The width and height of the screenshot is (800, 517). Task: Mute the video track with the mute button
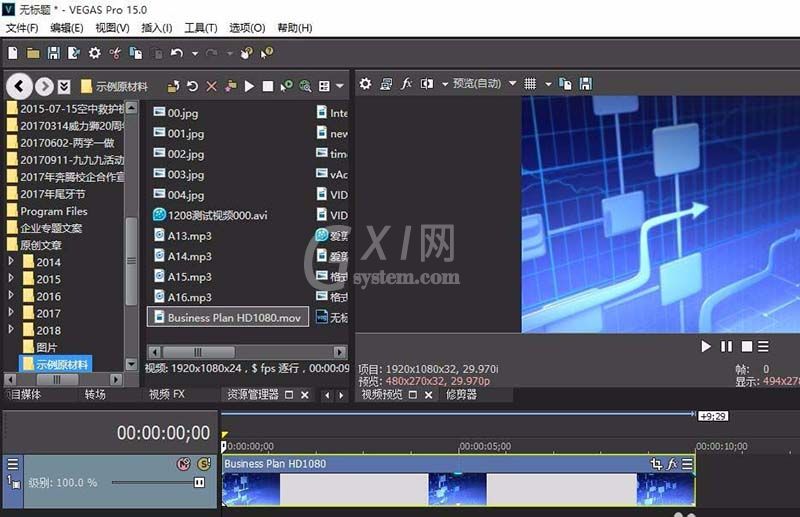[183, 463]
